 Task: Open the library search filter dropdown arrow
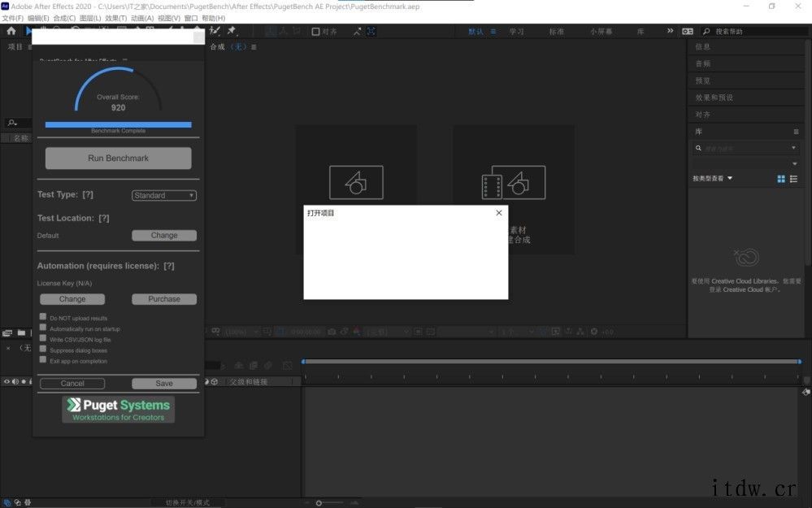[x=793, y=148]
